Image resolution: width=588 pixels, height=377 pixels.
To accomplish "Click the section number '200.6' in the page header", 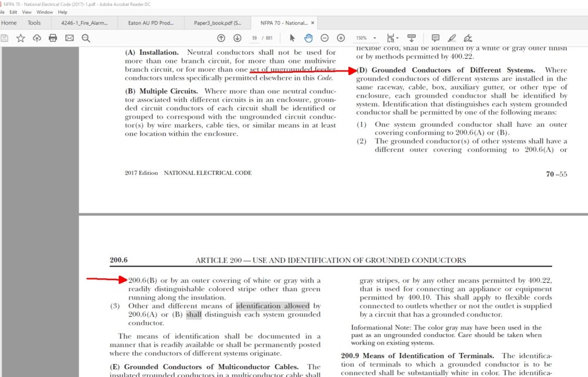I will (x=119, y=260).
